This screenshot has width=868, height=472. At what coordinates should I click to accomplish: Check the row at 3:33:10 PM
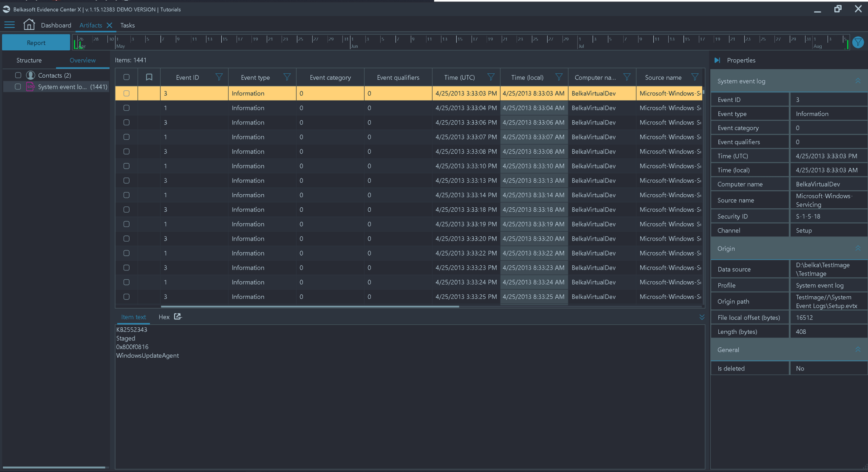pyautogui.click(x=126, y=166)
